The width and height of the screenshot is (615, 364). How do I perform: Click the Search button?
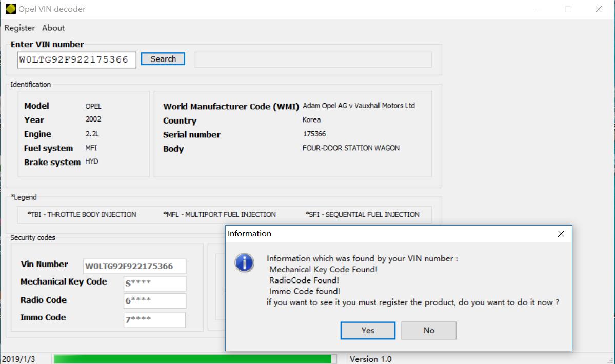coord(163,59)
